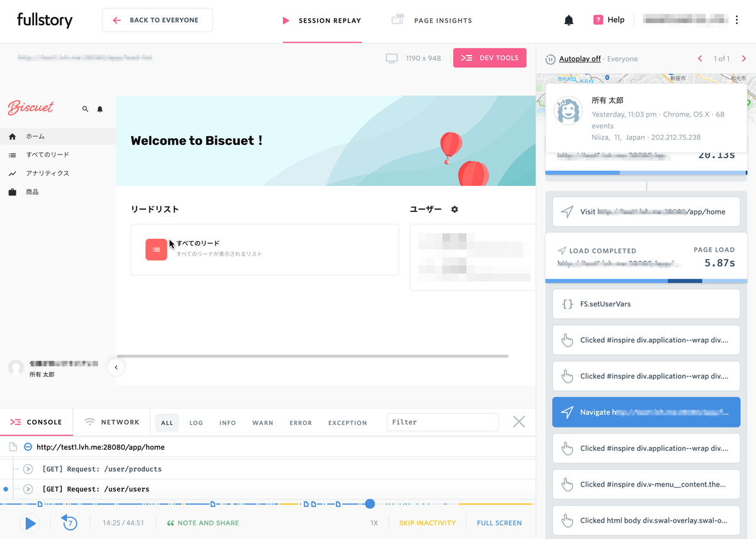Click the Biscuet sidebar bell icon

point(100,109)
